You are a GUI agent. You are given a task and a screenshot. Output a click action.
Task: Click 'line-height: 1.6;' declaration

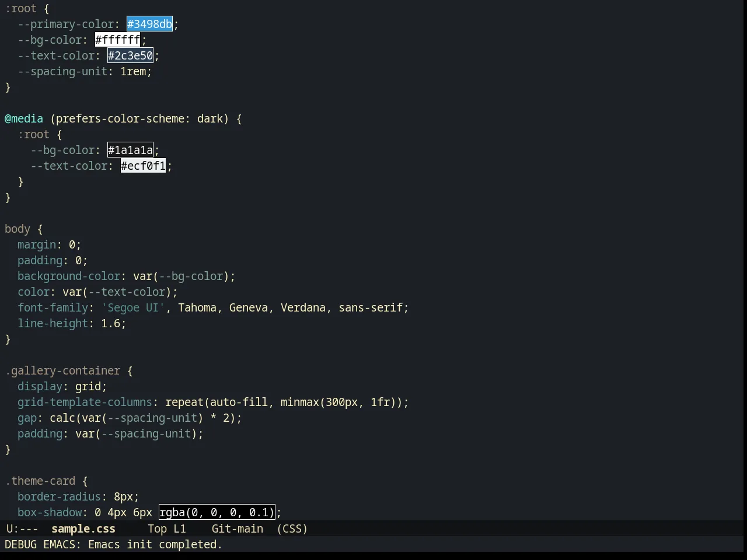tap(72, 323)
